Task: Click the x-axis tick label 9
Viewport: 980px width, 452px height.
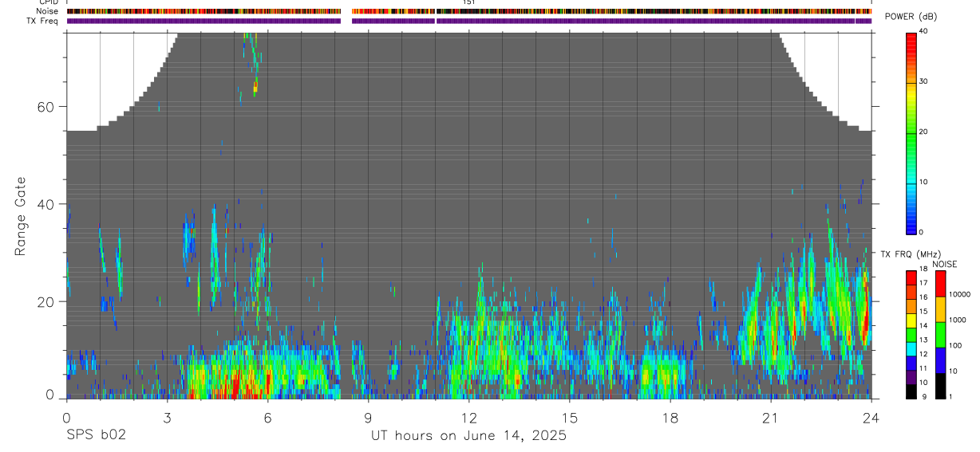Action: 368,418
